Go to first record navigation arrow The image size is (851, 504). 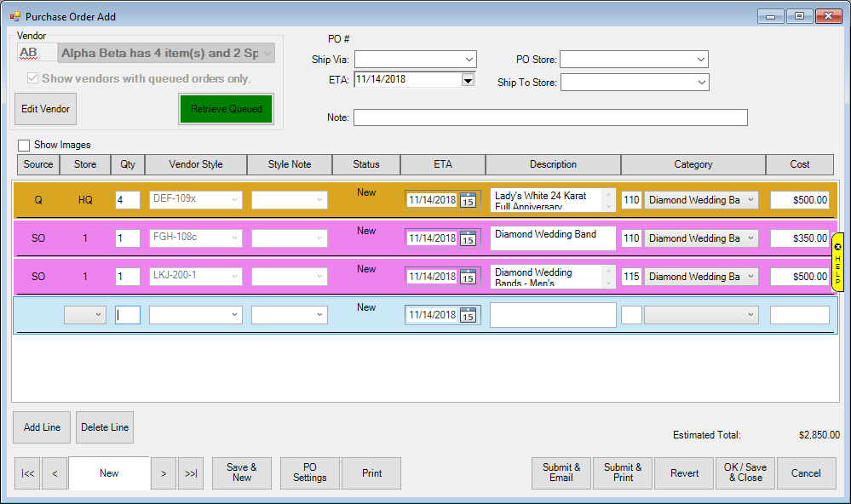(x=27, y=473)
